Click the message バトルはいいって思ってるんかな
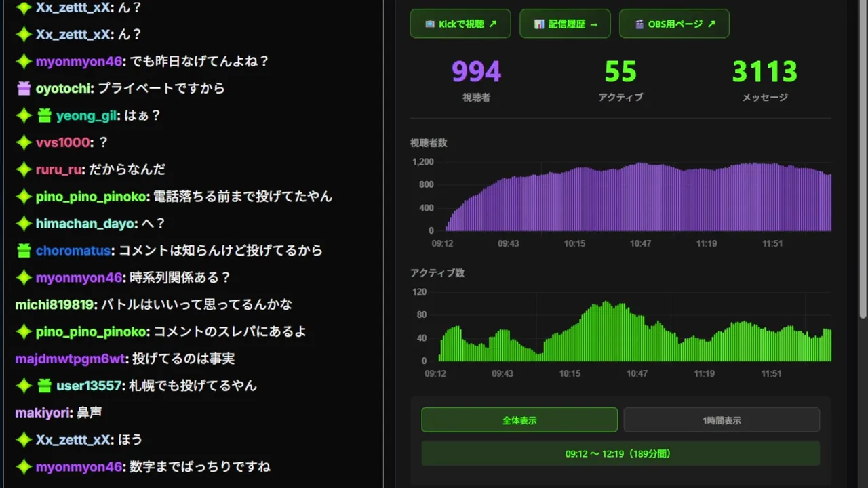This screenshot has height=488, width=868. coord(196,305)
